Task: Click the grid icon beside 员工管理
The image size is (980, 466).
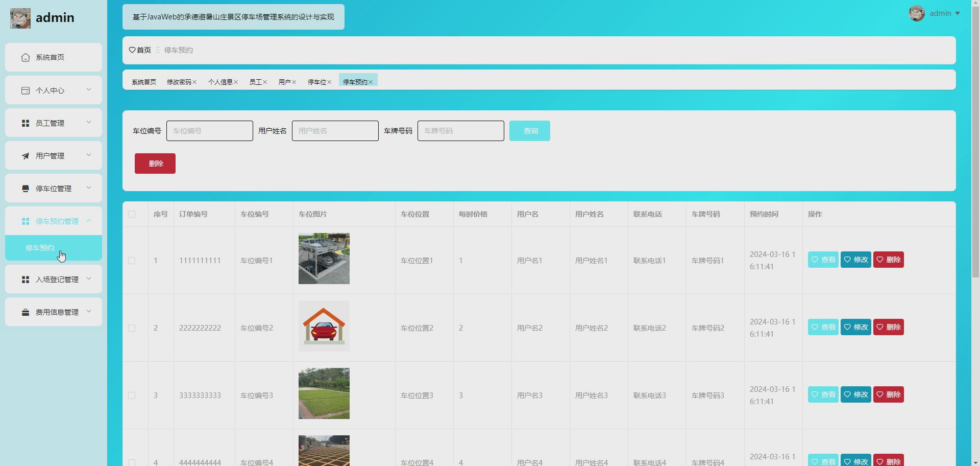Action: pyautogui.click(x=26, y=123)
